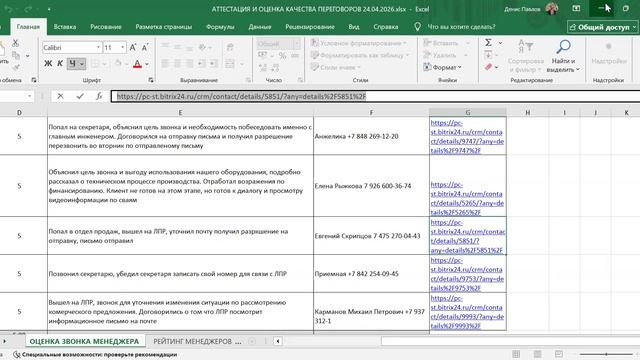
Task: Open the Вставка ribbon tab
Action: (65, 27)
